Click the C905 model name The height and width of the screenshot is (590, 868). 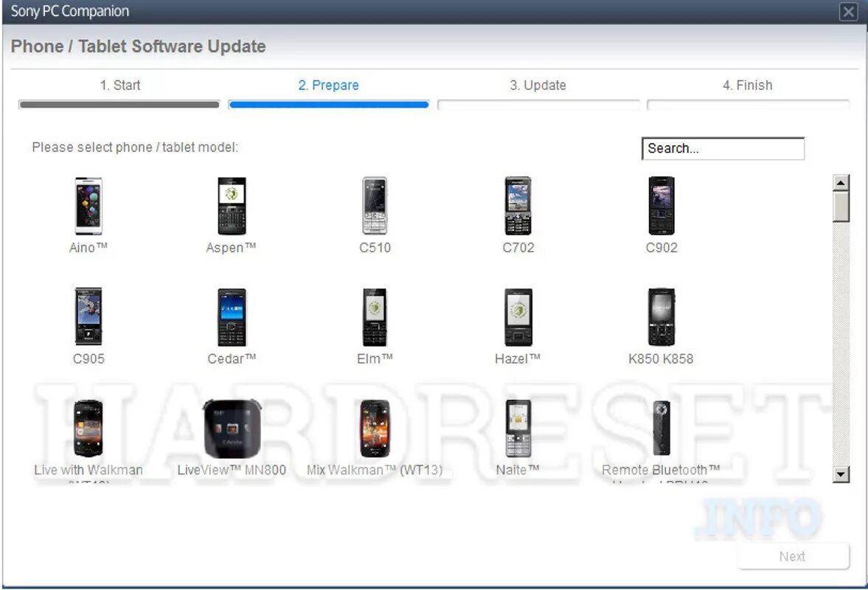coord(88,358)
